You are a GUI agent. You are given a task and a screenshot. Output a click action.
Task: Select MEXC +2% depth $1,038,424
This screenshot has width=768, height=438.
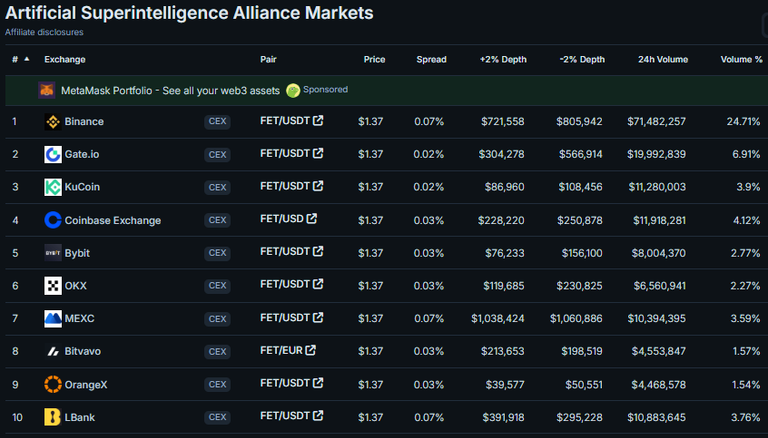tap(498, 318)
